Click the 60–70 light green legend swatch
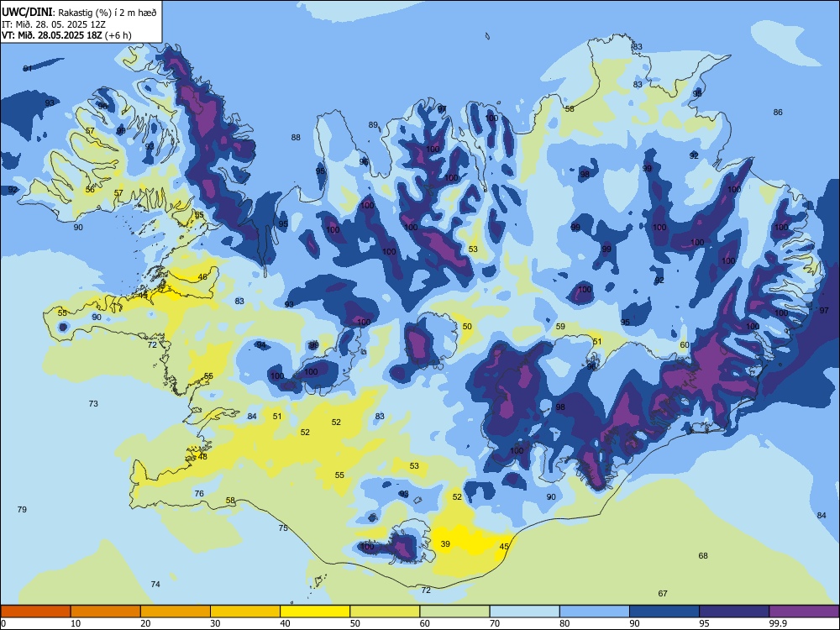This screenshot has height=630, width=840. point(454,612)
